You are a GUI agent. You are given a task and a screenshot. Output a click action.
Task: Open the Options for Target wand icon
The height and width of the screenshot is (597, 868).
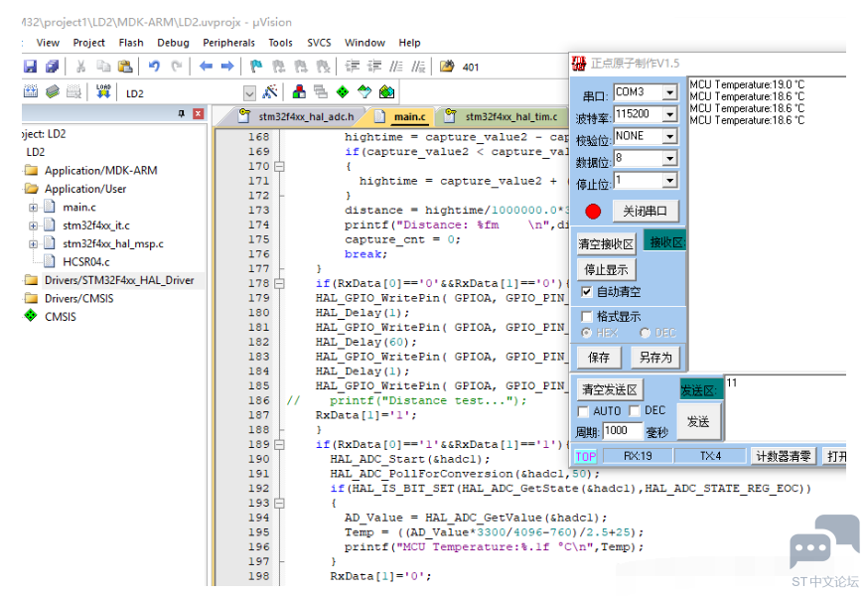pyautogui.click(x=270, y=92)
